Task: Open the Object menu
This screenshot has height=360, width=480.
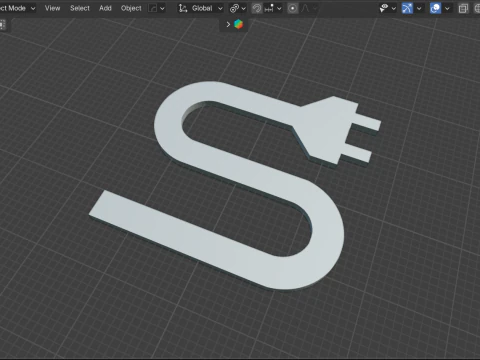Action: coord(131,8)
